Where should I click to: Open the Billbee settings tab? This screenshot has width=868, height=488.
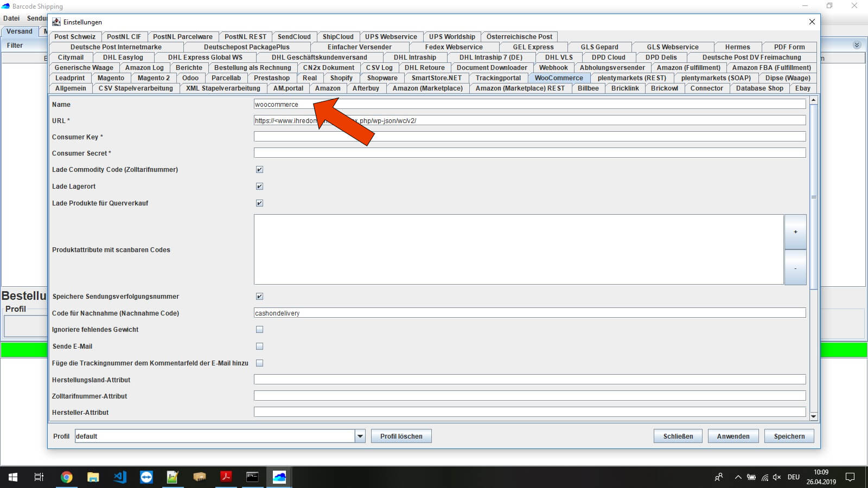click(x=588, y=88)
